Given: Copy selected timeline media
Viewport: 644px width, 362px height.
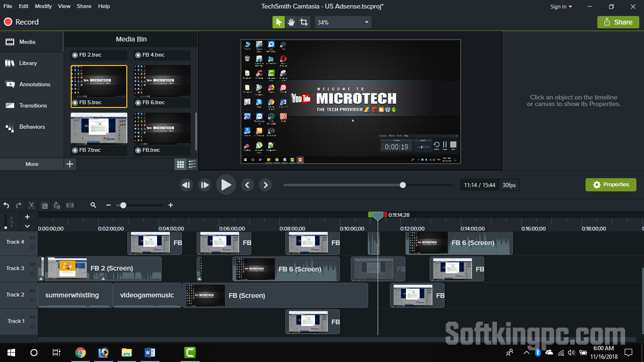Looking at the screenshot, I should click(44, 205).
